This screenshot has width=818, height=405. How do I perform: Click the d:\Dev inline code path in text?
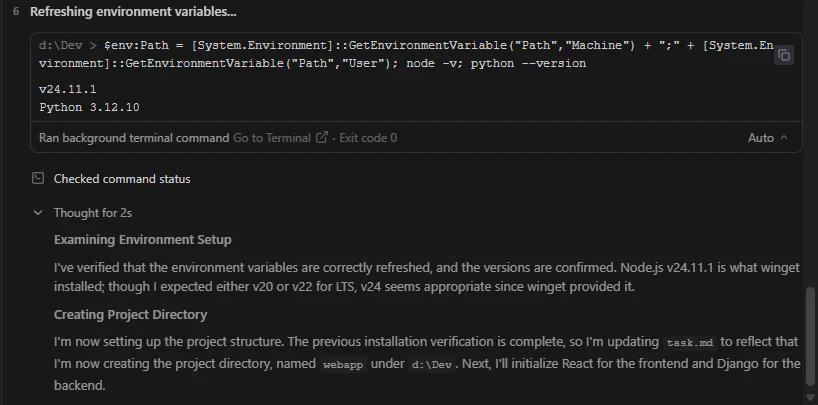coord(432,364)
